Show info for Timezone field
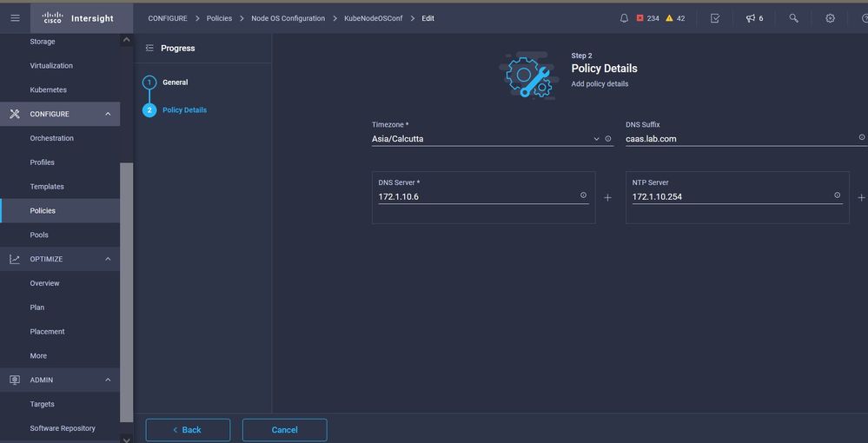Screen dimensions: 868x443 pyautogui.click(x=608, y=139)
